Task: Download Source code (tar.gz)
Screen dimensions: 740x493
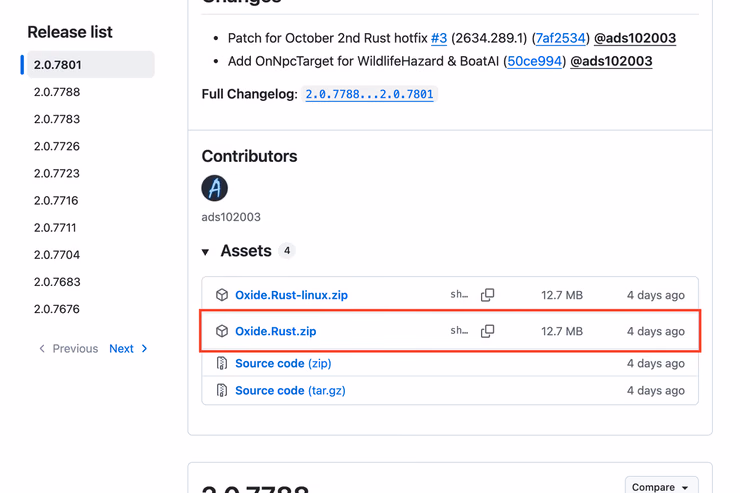Action: tap(290, 390)
